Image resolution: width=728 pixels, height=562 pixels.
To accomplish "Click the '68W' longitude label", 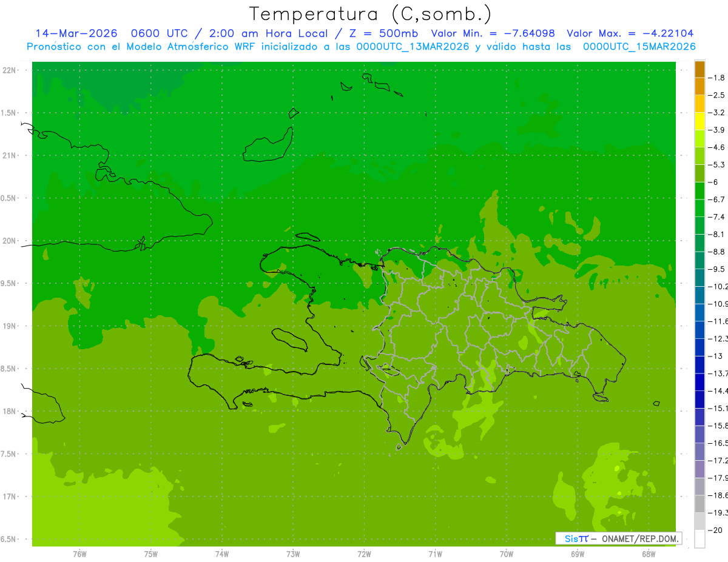I will point(648,554).
